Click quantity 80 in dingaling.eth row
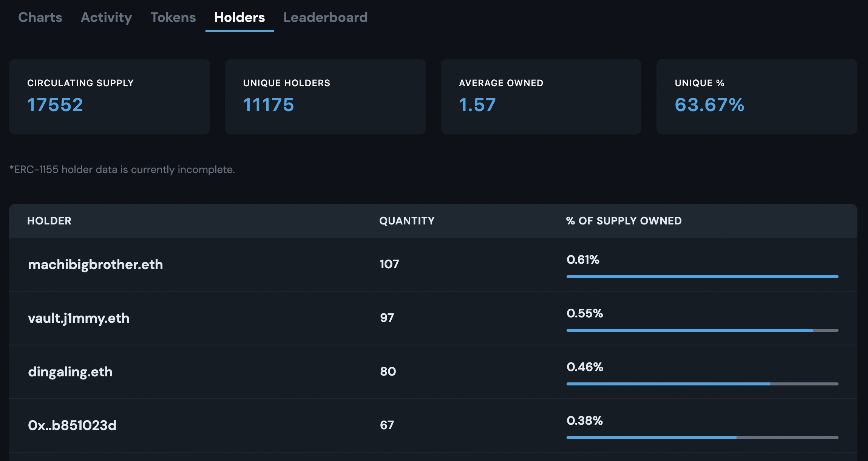 [x=388, y=371]
